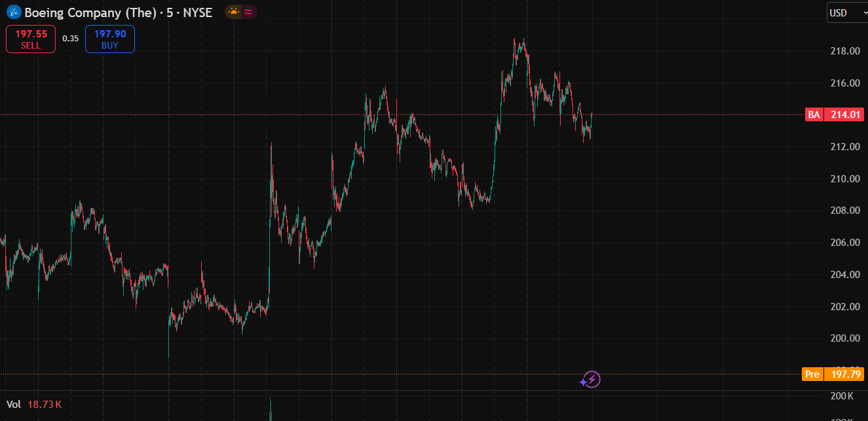Viewport: 868px width, 421px height.
Task: Open the USD currency dropdown
Action: click(847, 12)
